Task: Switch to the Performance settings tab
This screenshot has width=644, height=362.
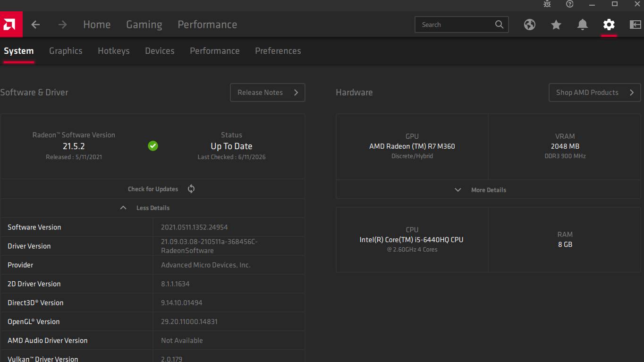Action: [215, 51]
